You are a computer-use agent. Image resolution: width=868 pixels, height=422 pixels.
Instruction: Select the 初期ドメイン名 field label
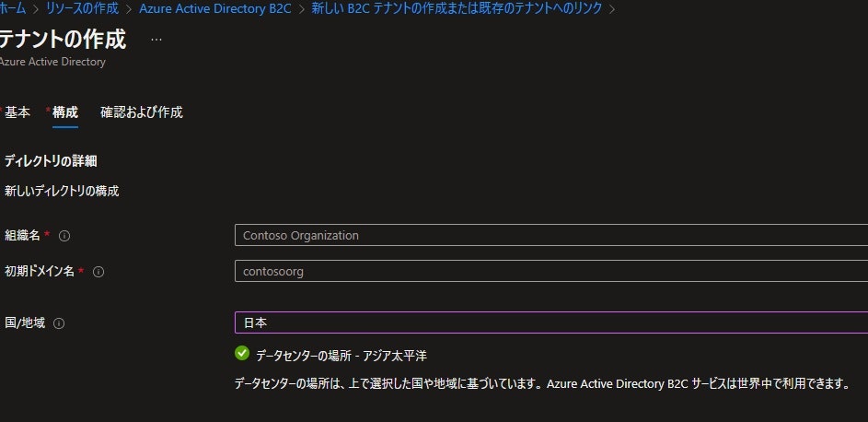coord(40,272)
